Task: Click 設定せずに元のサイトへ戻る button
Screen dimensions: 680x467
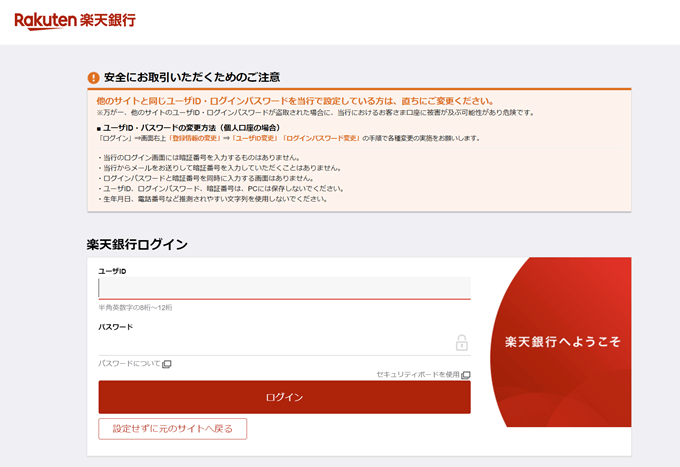Action: coord(173,429)
